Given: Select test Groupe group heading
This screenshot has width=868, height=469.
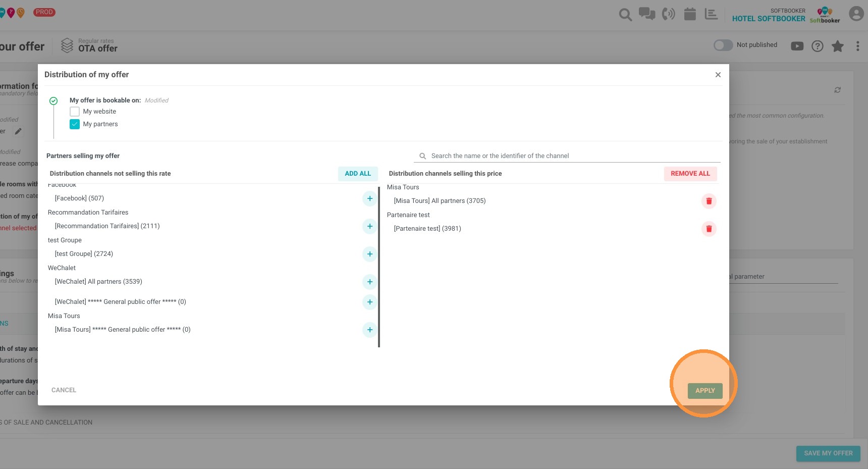Looking at the screenshot, I should (x=65, y=240).
